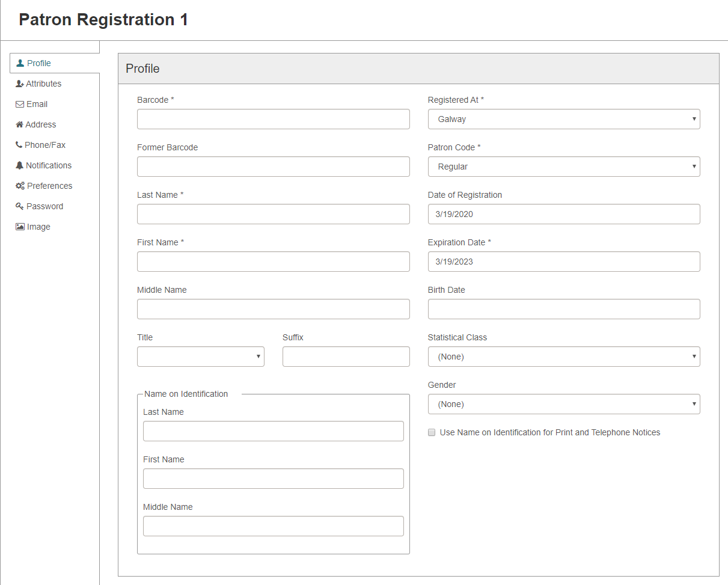Click the Barcode input field

[x=274, y=119]
